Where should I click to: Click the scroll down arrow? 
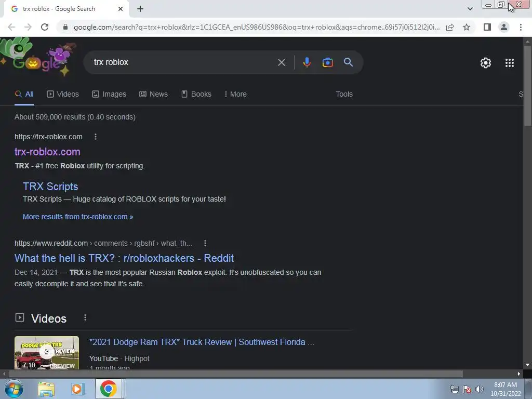click(x=527, y=365)
